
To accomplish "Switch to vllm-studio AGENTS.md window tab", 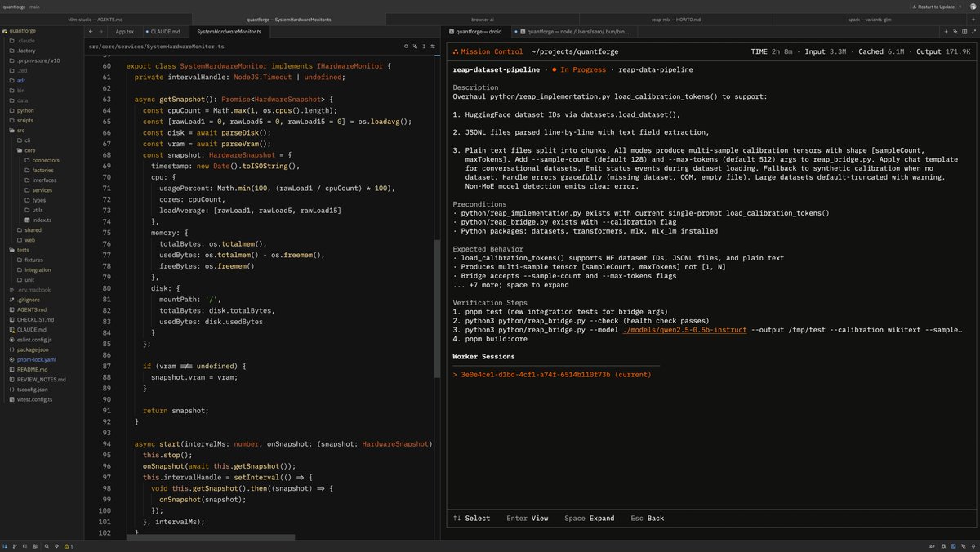I will pos(95,18).
